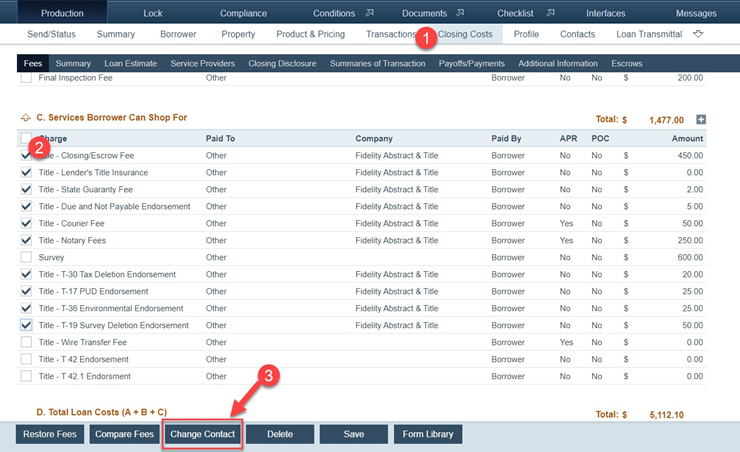The height and width of the screenshot is (452, 740).
Task: Select the Product & Pricing tab
Action: 310,34
